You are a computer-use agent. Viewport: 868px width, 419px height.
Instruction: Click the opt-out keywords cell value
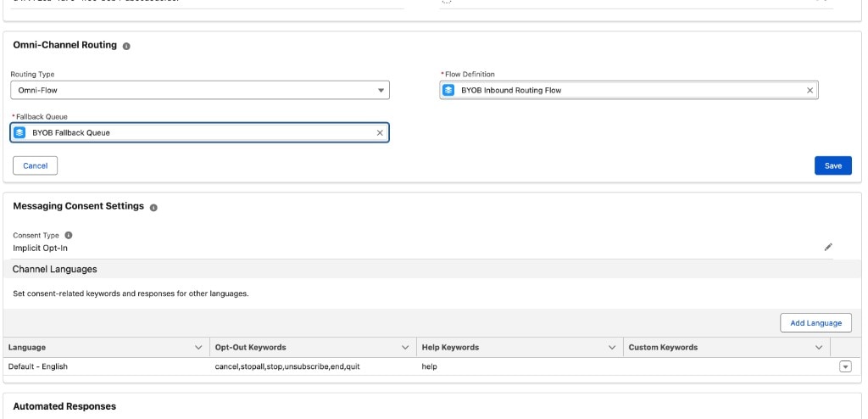(287, 366)
